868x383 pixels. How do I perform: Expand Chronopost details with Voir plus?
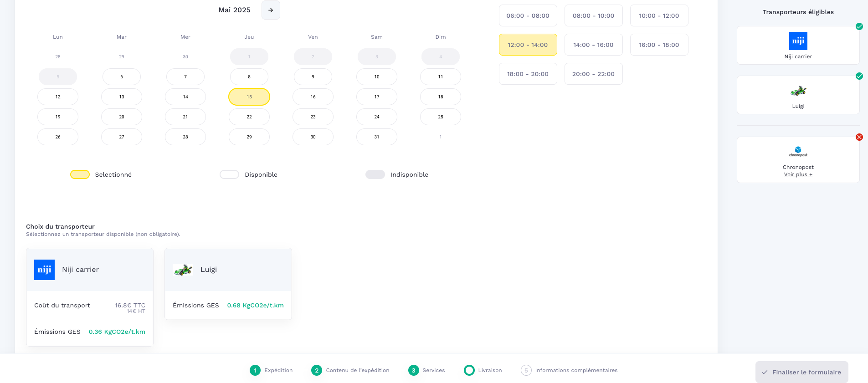pos(798,174)
